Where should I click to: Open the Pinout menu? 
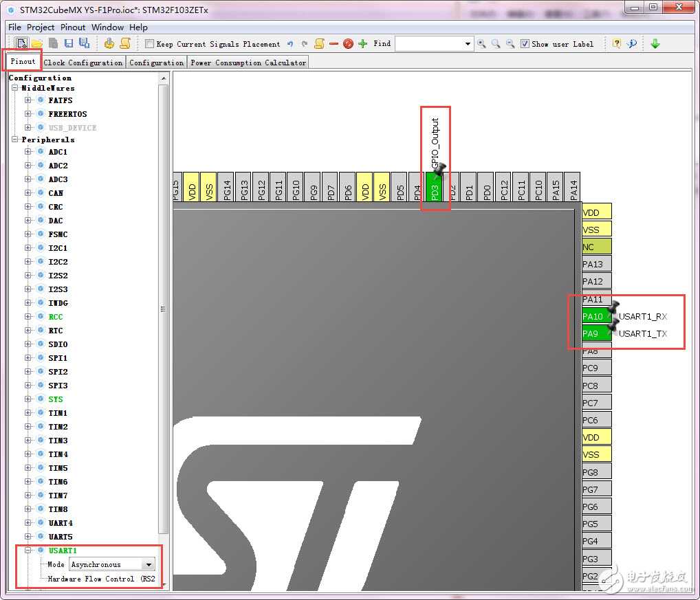(x=73, y=27)
